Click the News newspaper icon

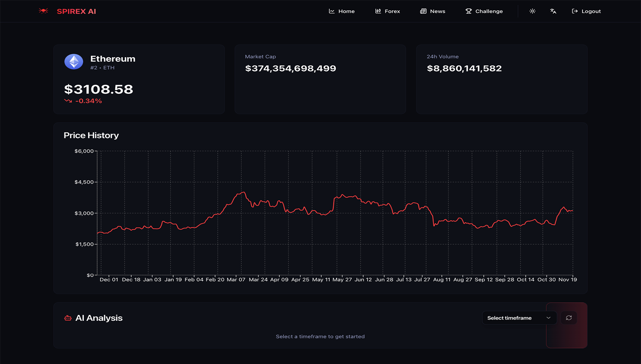coord(423,11)
